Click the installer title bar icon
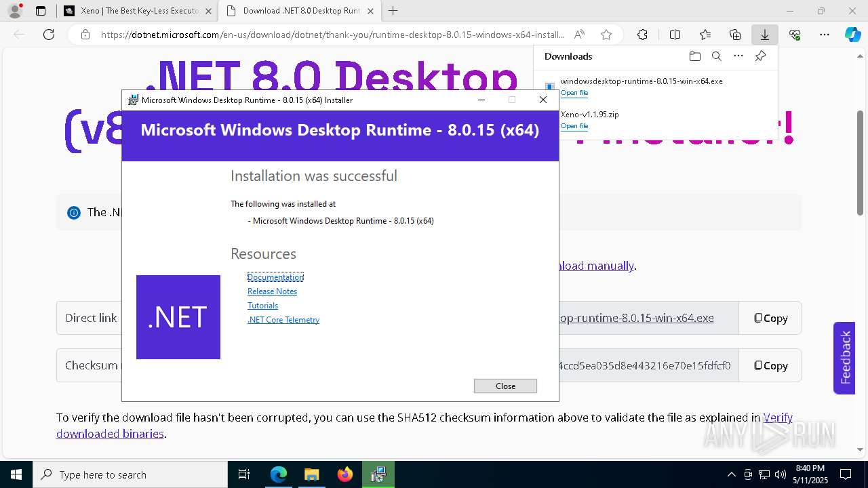Viewport: 868px width, 488px height. (x=134, y=100)
